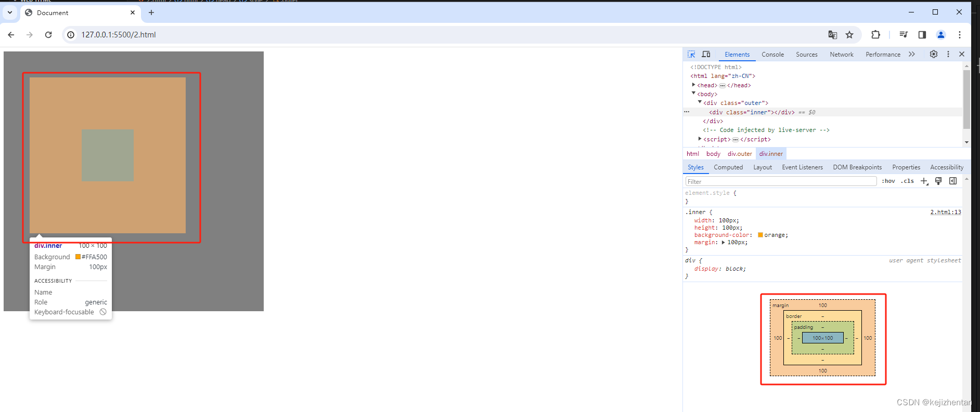This screenshot has height=412, width=980.
Task: Click the ellipsis inside the head tag
Action: click(723, 86)
